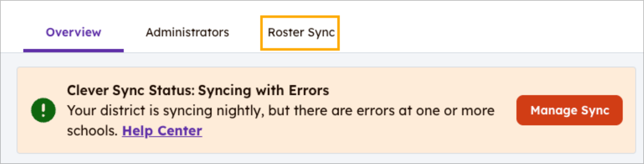
Task: Click the "Syncing with Errors" status title
Action: click(263, 90)
